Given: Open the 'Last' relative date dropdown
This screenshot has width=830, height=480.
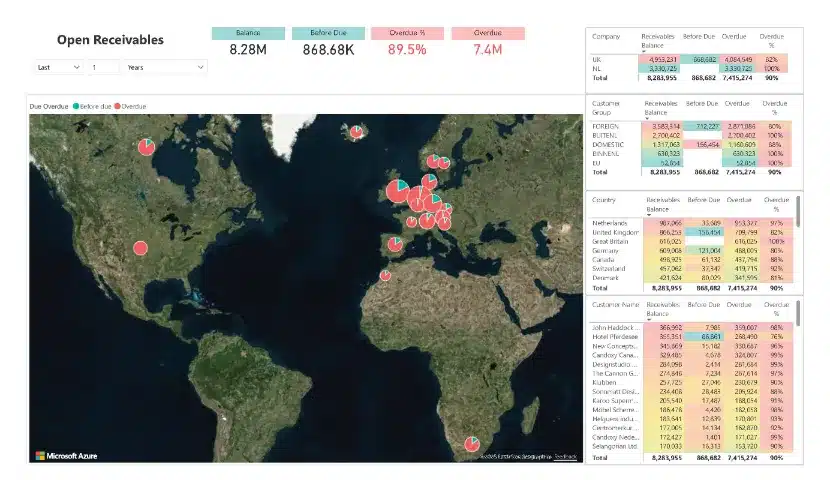Looking at the screenshot, I should (57, 67).
